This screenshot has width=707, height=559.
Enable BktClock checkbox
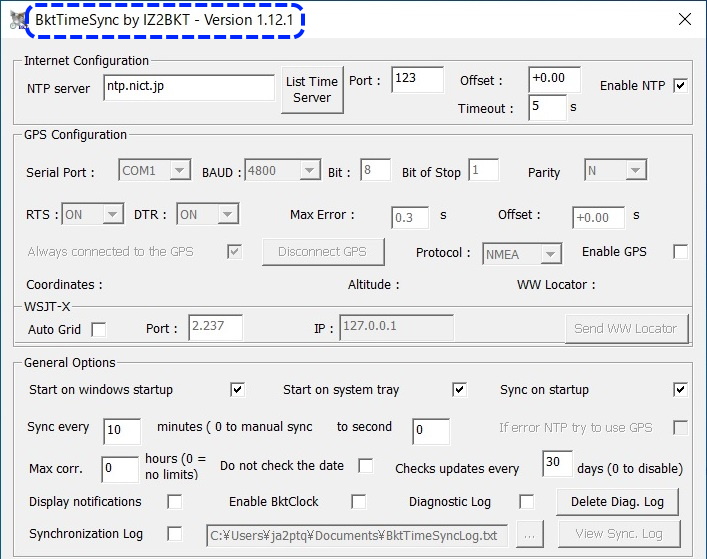358,502
